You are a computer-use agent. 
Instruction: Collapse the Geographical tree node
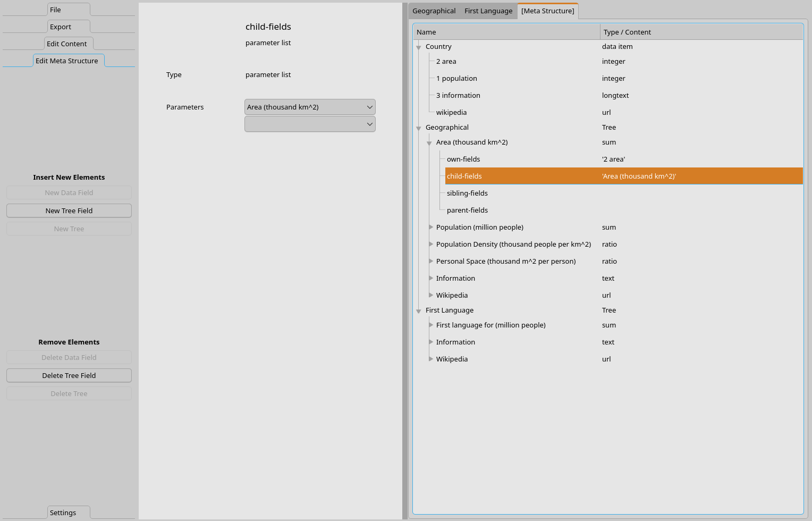(419, 128)
